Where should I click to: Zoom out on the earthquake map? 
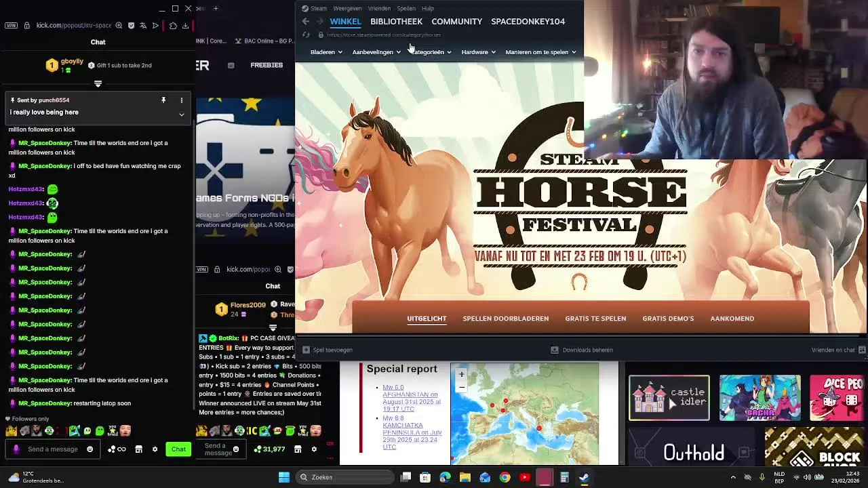[x=461, y=387]
